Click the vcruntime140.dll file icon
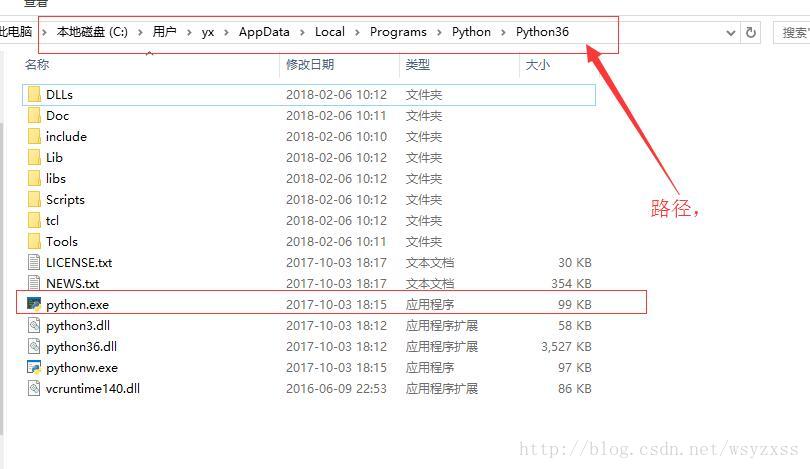810x469 pixels. [x=34, y=388]
